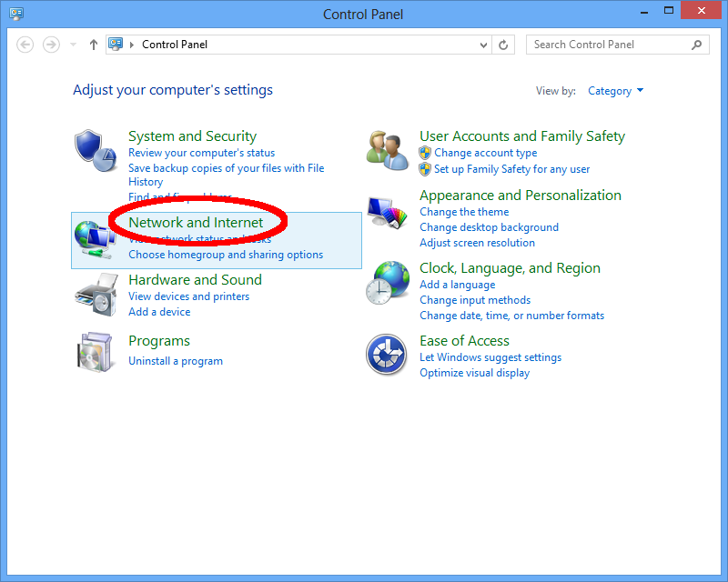Minimize the Control Panel window
This screenshot has width=728, height=582.
[644, 11]
